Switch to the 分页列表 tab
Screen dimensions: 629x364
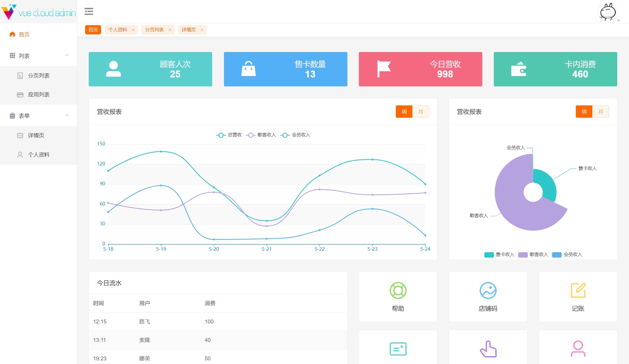[154, 30]
